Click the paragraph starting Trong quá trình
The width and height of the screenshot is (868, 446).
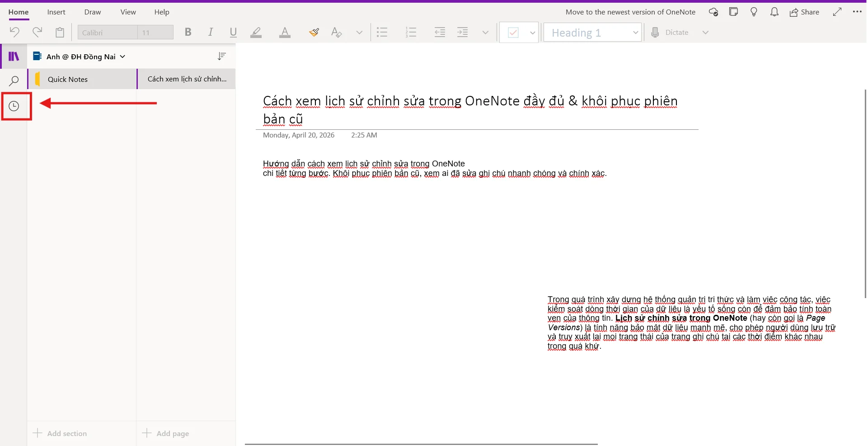coord(691,323)
